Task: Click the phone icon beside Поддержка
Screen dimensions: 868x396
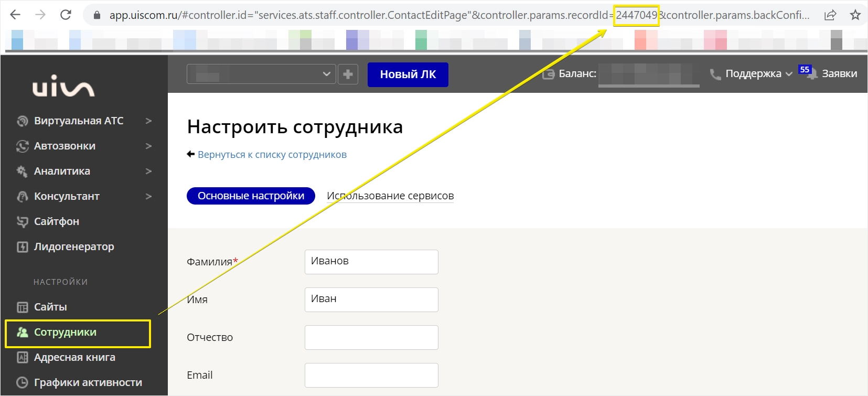Action: pyautogui.click(x=715, y=74)
